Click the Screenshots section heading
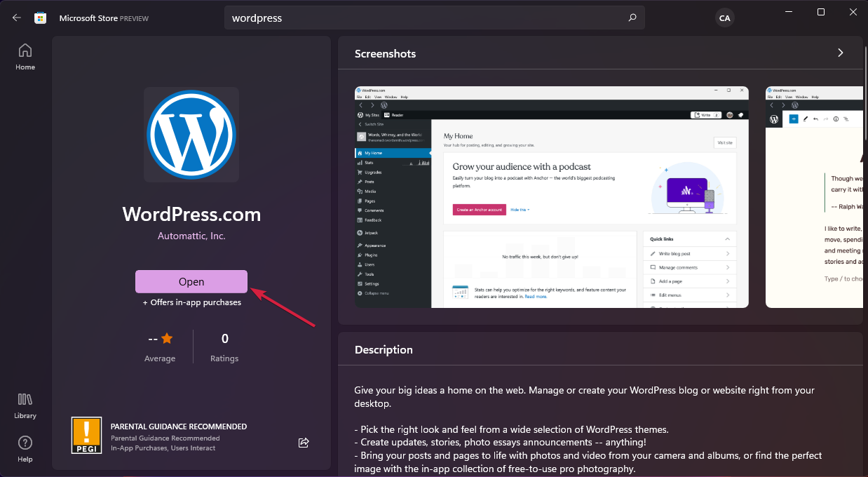This screenshot has width=868, height=477. (x=385, y=54)
